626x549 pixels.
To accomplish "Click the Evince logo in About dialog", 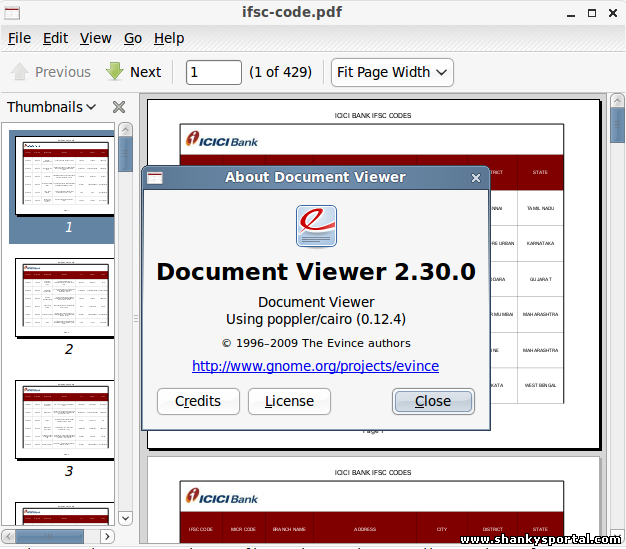I will point(316,226).
